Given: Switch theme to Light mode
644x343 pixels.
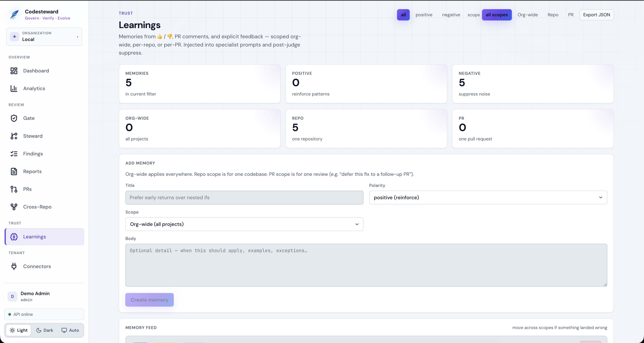Looking at the screenshot, I should [x=18, y=330].
